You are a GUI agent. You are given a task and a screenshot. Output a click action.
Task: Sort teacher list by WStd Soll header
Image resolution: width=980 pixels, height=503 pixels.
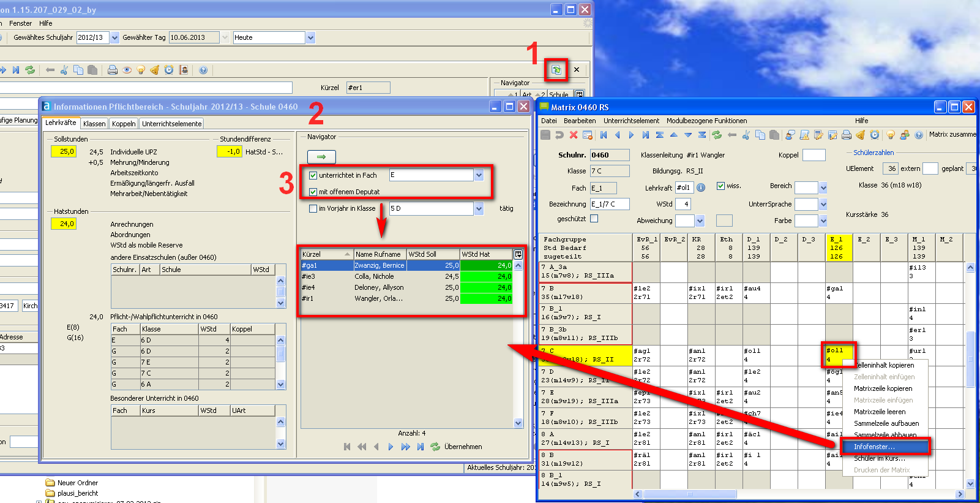tap(433, 254)
